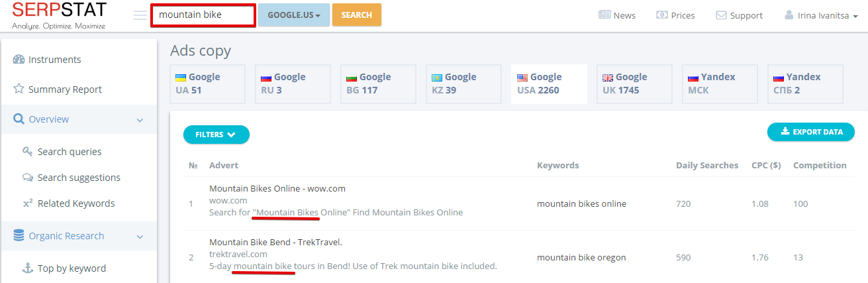Sort by the CPC ($) column header

point(766,165)
